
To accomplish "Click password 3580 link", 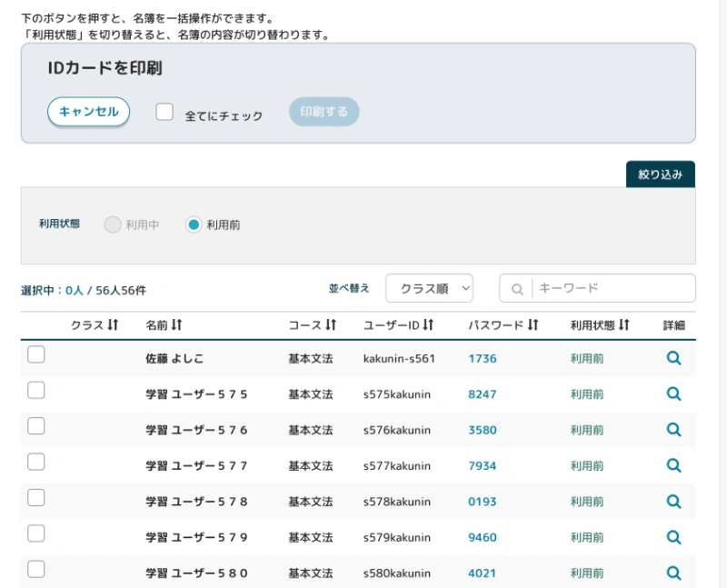I will click(483, 430).
